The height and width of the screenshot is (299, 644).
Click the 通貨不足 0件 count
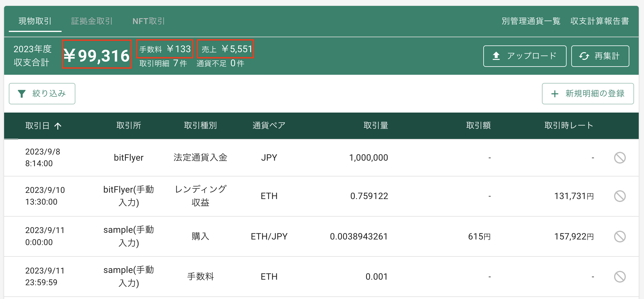(x=220, y=63)
